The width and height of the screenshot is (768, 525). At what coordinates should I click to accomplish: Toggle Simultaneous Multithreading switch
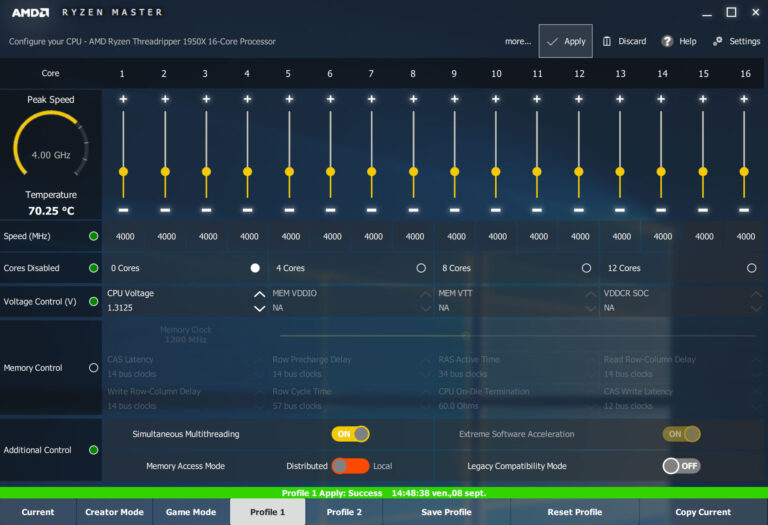[350, 434]
